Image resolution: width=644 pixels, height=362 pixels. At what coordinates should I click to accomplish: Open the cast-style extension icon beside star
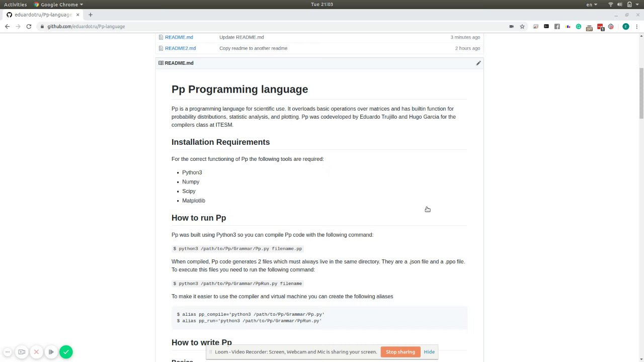tap(536, 26)
